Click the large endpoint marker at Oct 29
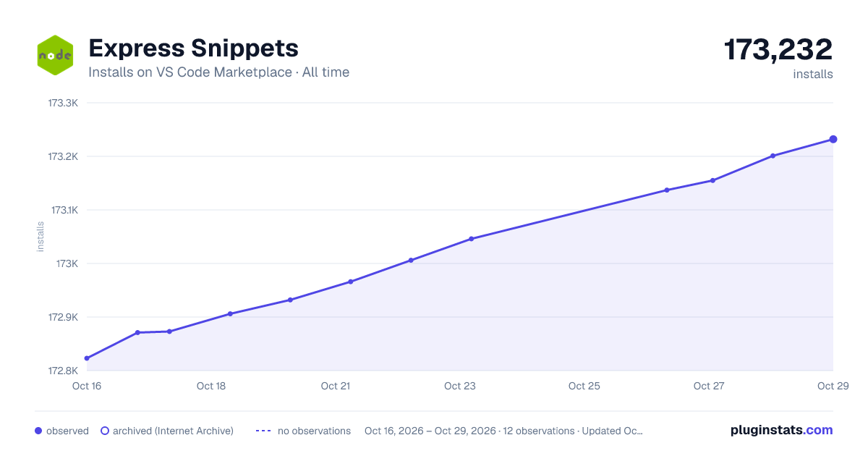868x456 pixels. click(x=833, y=139)
